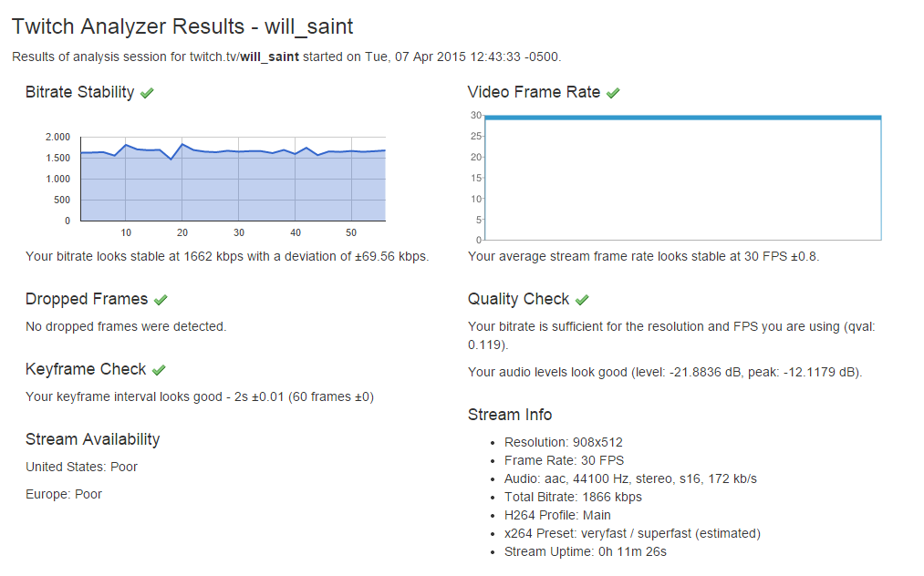Click the bitrate chart point above 20

pyautogui.click(x=182, y=144)
